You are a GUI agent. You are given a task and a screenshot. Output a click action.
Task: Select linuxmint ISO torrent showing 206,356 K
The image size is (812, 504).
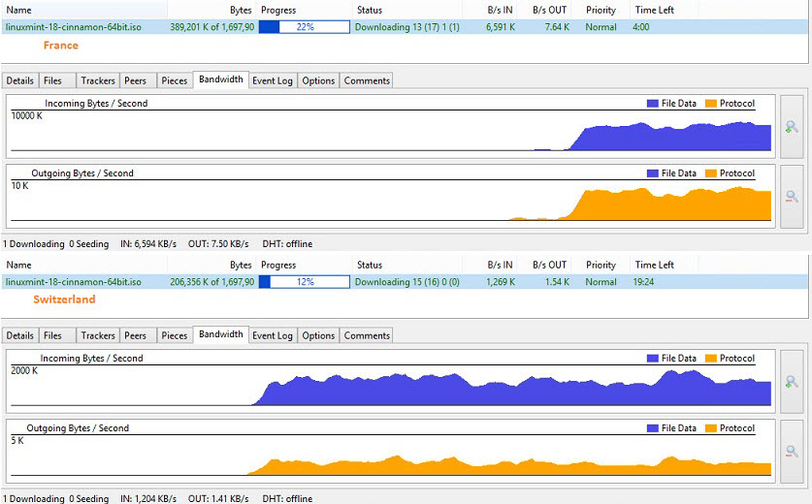click(404, 282)
